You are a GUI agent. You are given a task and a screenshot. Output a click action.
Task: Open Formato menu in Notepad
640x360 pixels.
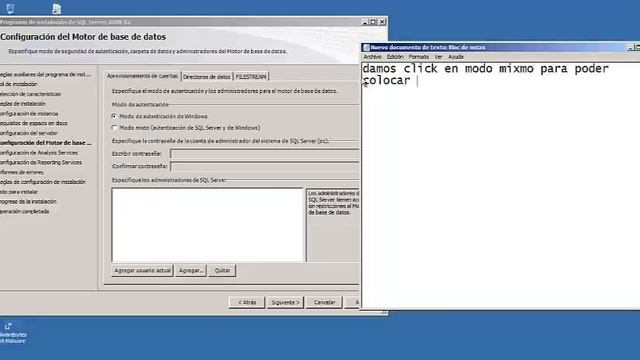pyautogui.click(x=419, y=57)
